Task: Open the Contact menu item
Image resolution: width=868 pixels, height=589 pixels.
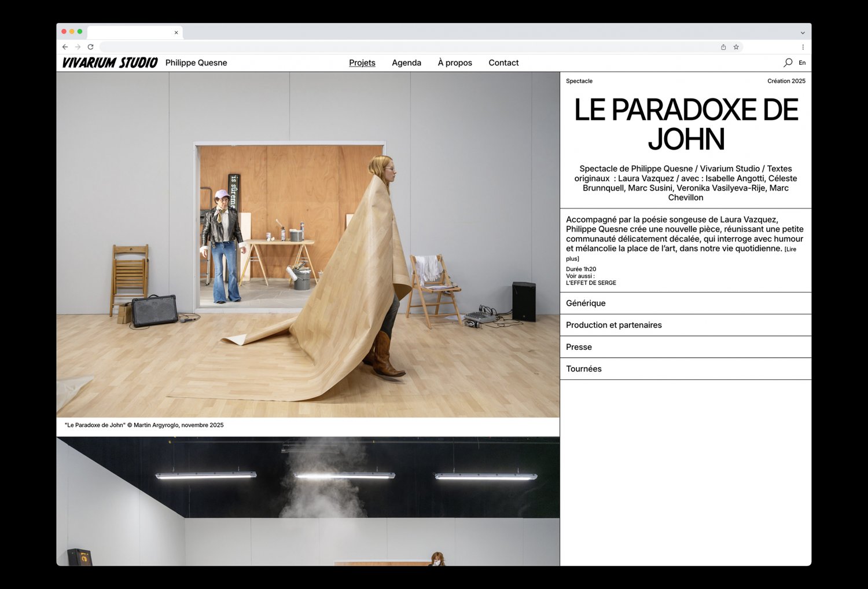Action: [503, 63]
